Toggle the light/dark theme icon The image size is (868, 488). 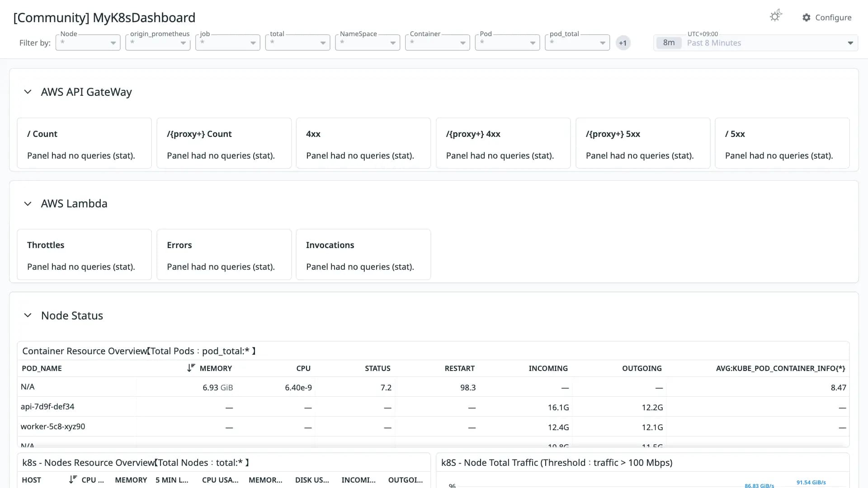(776, 16)
